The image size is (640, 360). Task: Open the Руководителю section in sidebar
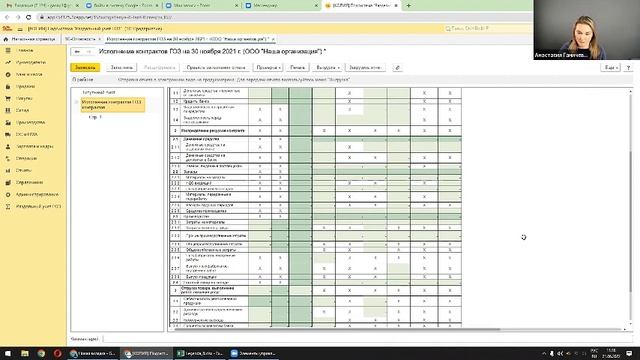coord(31,62)
